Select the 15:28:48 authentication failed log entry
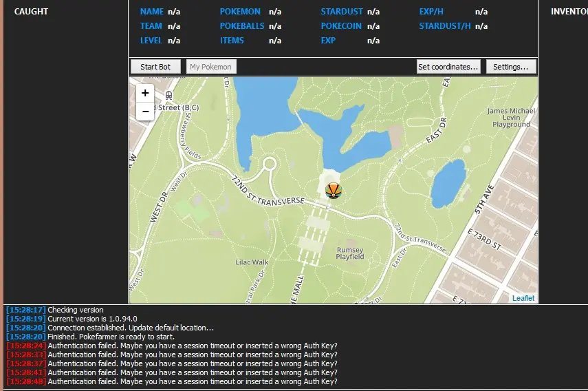 tap(193, 381)
